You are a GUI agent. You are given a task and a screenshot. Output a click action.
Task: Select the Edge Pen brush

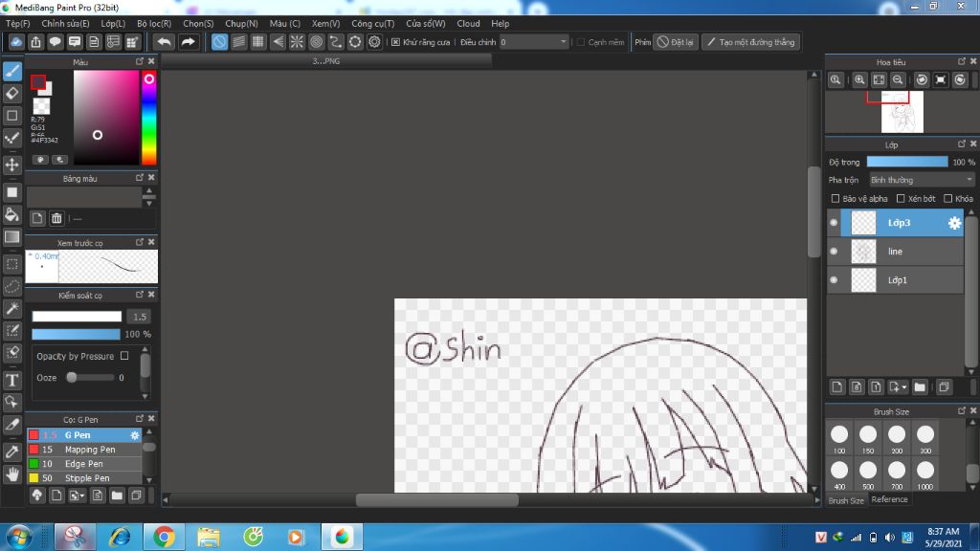[x=84, y=464]
